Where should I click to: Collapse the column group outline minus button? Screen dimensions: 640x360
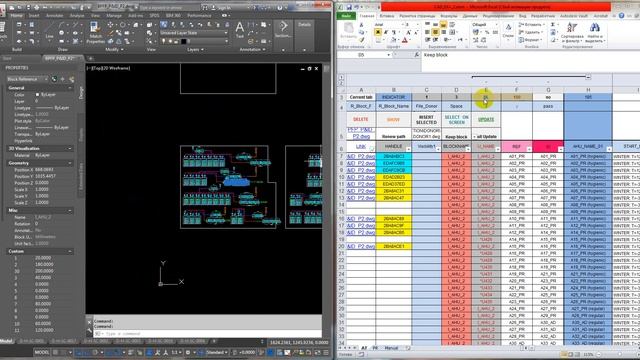tap(588, 77)
